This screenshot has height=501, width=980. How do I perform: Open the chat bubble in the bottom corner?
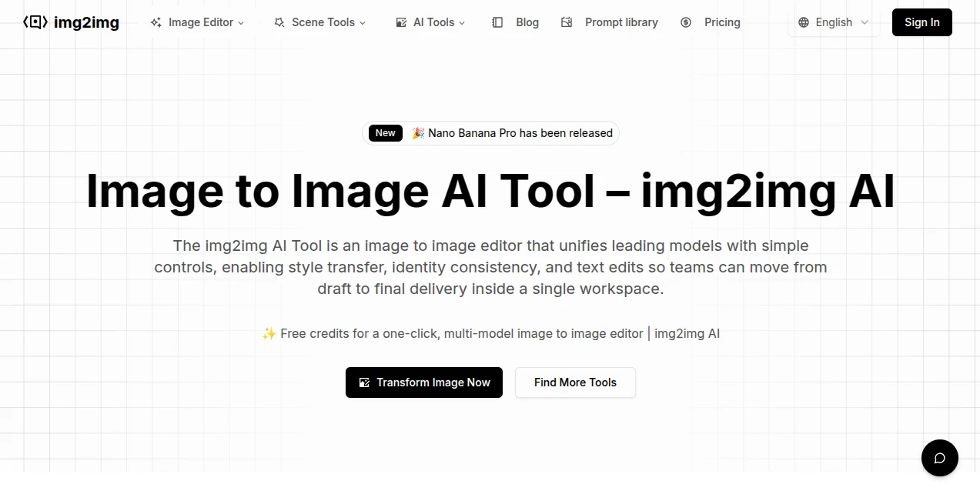(939, 458)
